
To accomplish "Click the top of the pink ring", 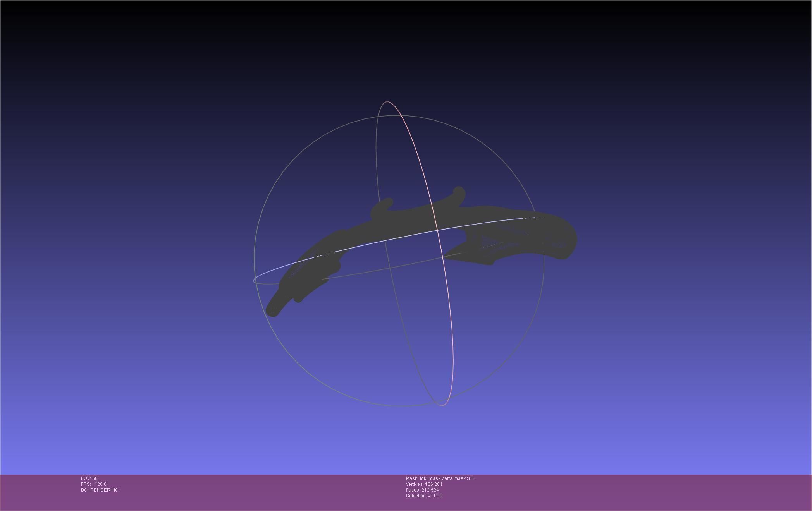I will point(387,102).
